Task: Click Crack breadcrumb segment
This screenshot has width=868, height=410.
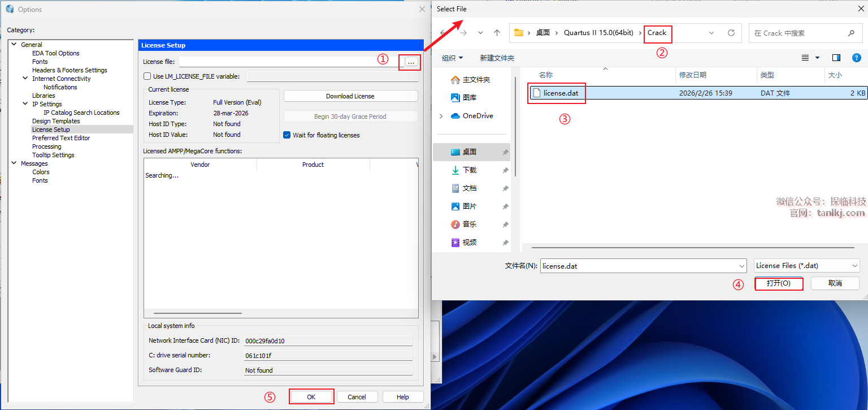Action: (x=657, y=33)
